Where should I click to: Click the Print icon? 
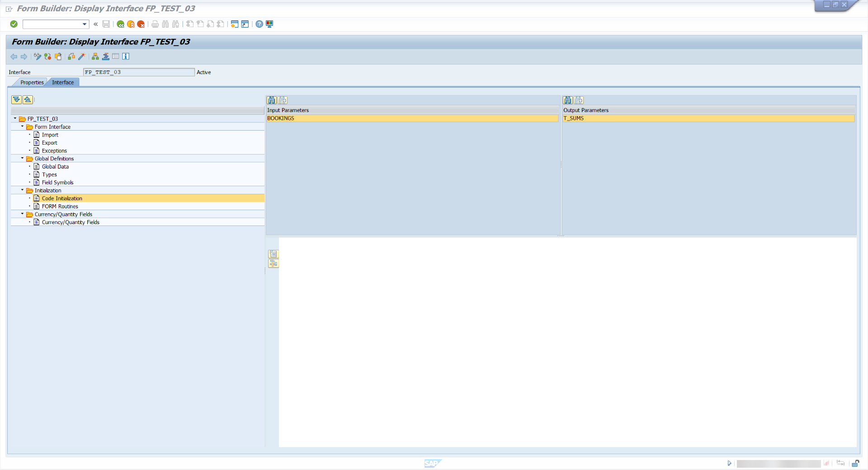pyautogui.click(x=155, y=24)
